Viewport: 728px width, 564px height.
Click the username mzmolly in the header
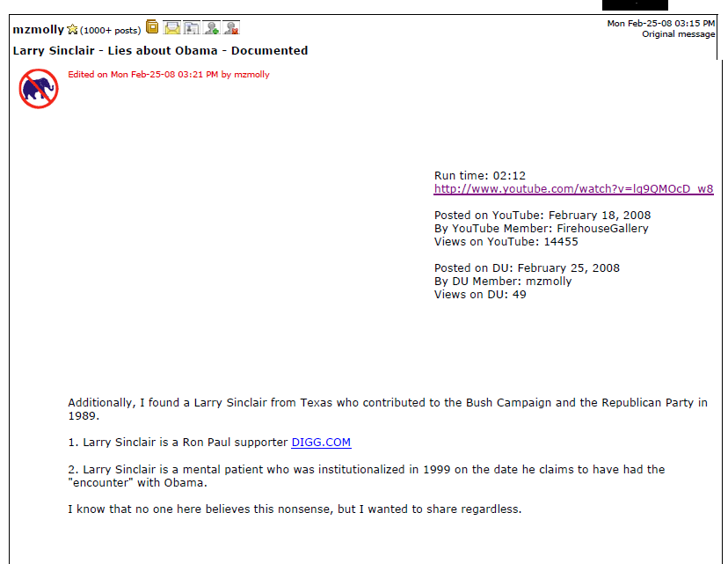(38, 30)
